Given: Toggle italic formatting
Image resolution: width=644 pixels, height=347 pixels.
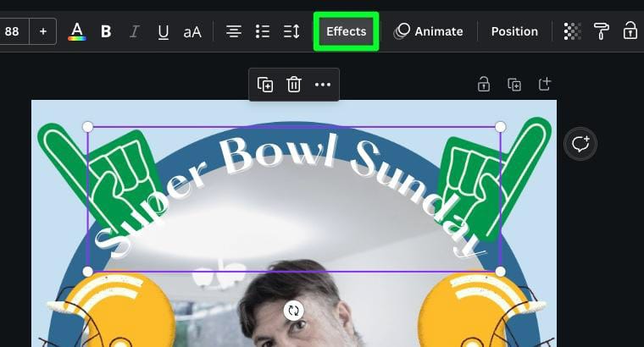Looking at the screenshot, I should click(x=134, y=31).
